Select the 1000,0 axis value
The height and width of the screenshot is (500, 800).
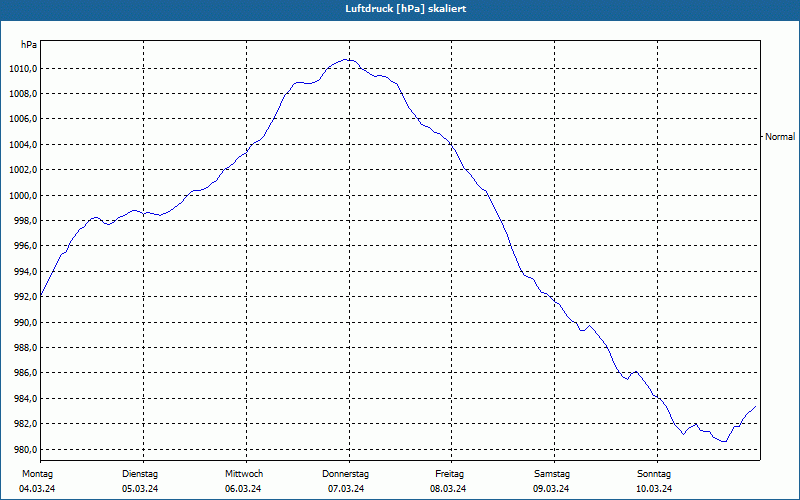[22, 195]
